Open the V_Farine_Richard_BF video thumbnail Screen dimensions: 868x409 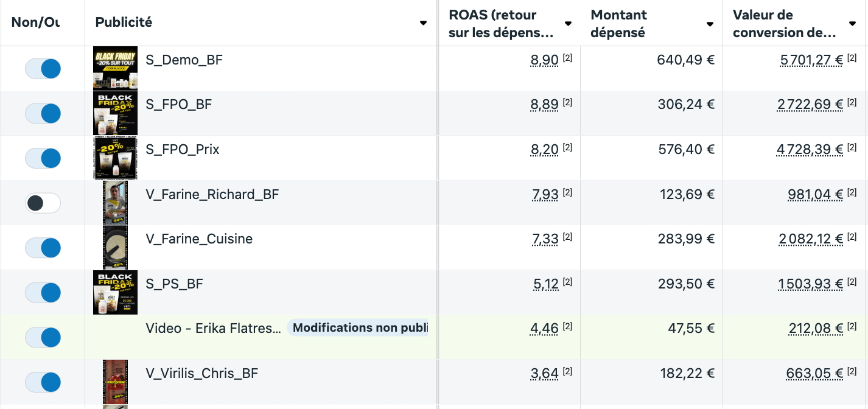pyautogui.click(x=115, y=203)
